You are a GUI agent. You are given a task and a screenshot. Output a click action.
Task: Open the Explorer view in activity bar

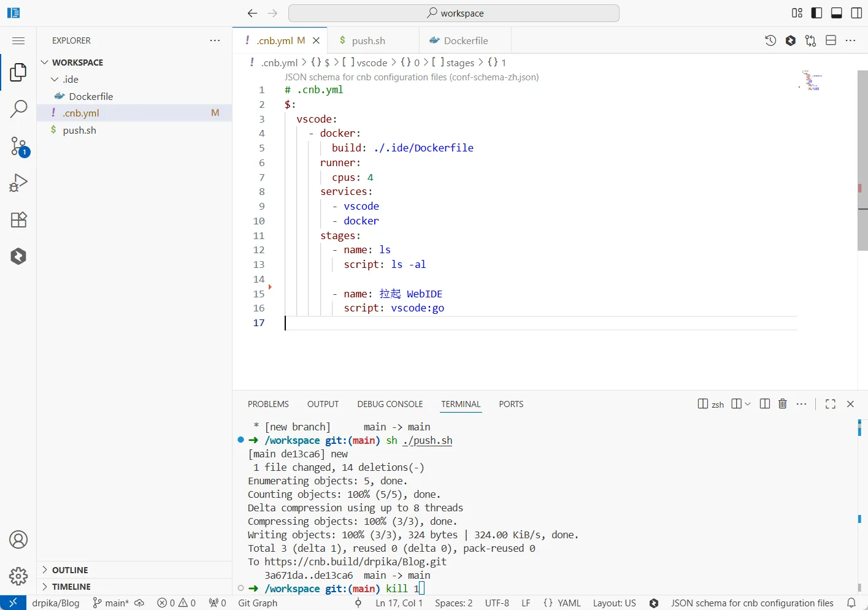tap(18, 72)
